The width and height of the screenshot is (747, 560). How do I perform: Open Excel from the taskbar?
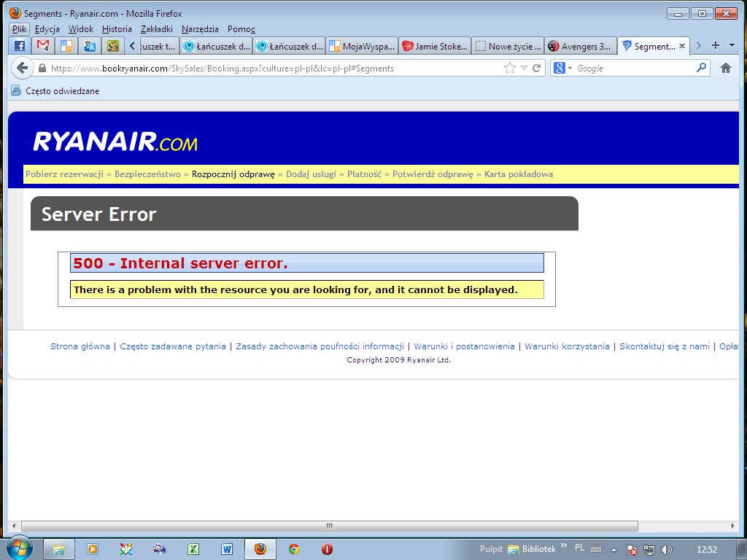coord(193,549)
